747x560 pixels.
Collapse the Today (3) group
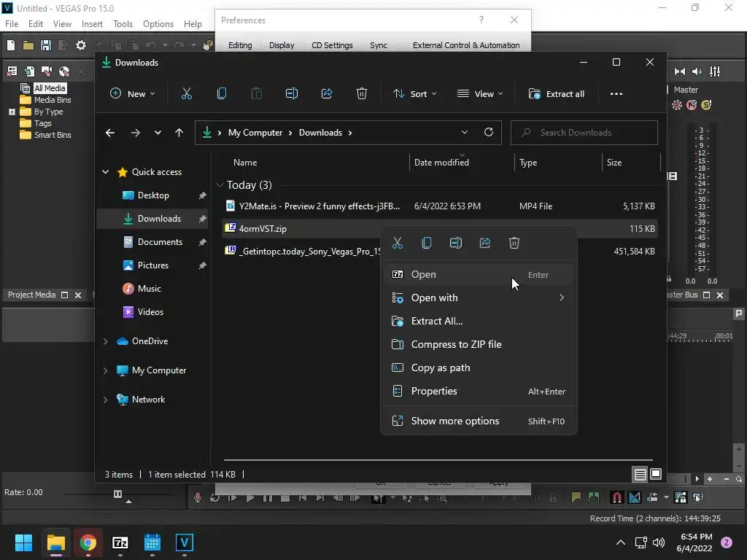click(x=220, y=184)
